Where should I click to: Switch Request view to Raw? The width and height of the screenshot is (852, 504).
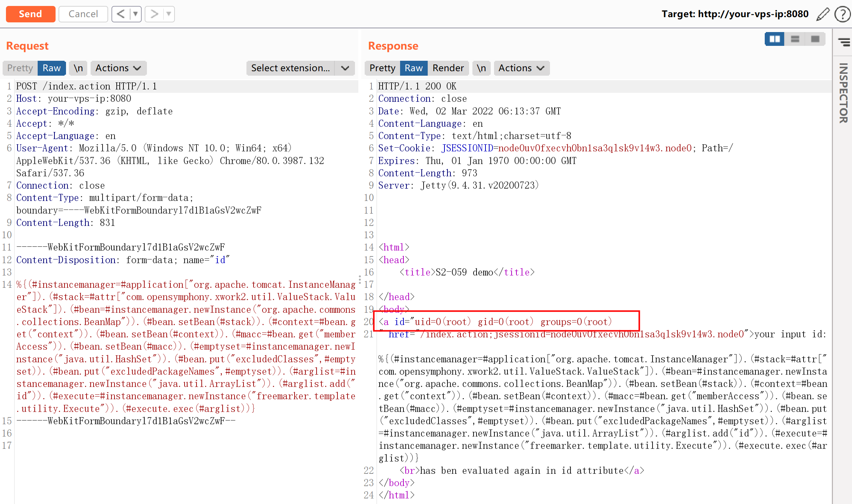[51, 68]
